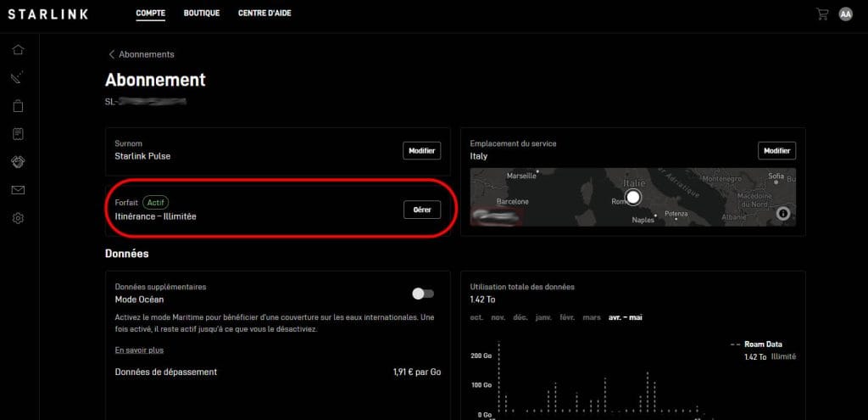
Task: Click Modifier for Emplacement du service
Action: point(776,151)
